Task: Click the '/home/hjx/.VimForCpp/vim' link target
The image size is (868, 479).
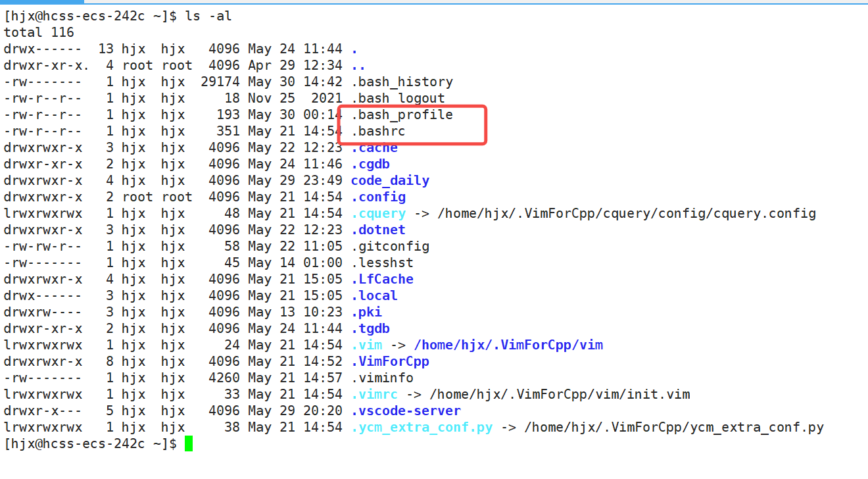Action: coord(509,345)
